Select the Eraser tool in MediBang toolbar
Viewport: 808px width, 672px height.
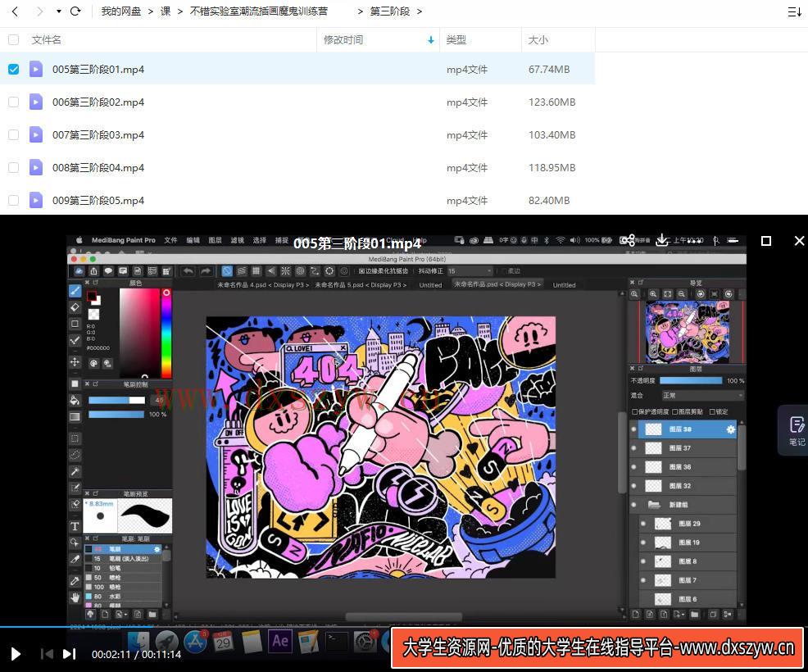pos(75,307)
